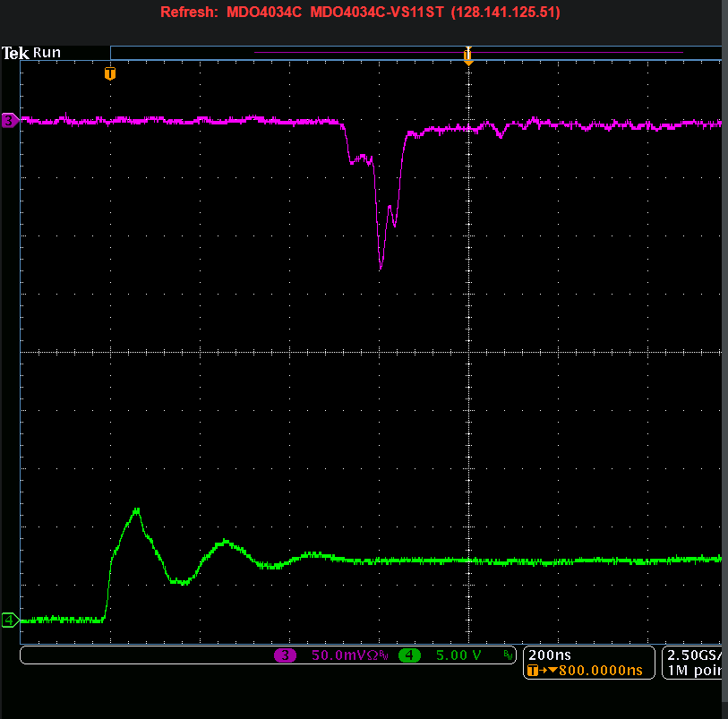
Task: Click the trigger delay T arrow icon
Action: (537, 671)
